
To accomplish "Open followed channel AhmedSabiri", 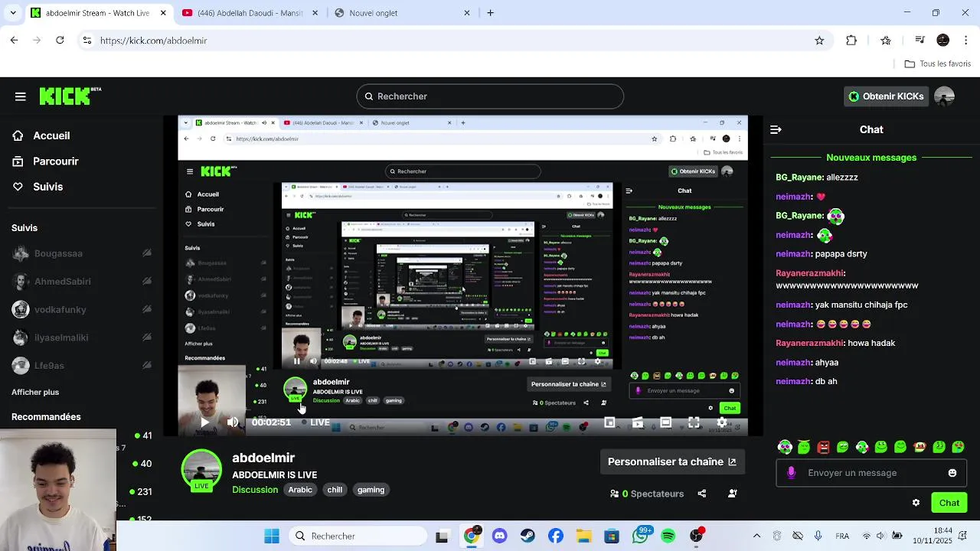I will [81, 282].
